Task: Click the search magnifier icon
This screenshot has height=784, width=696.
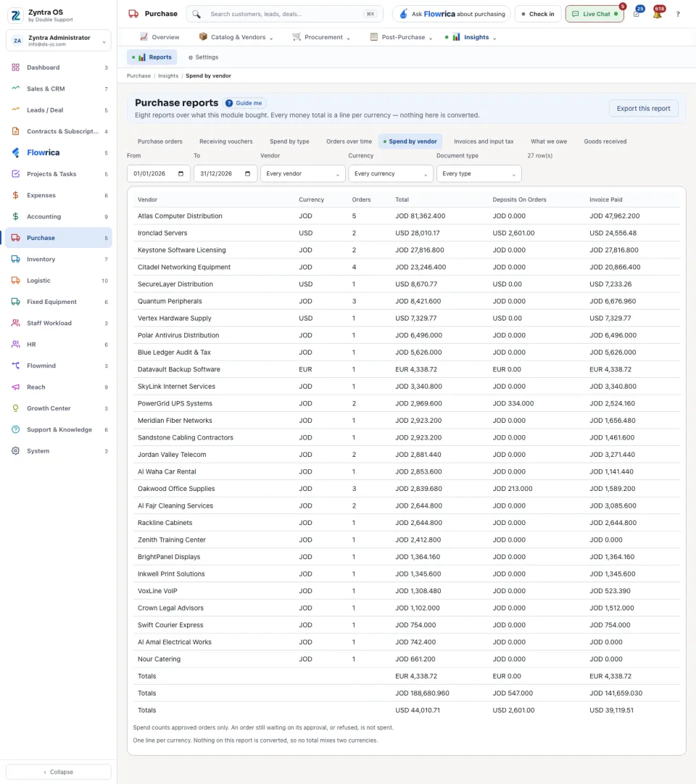Action: pyautogui.click(x=196, y=14)
